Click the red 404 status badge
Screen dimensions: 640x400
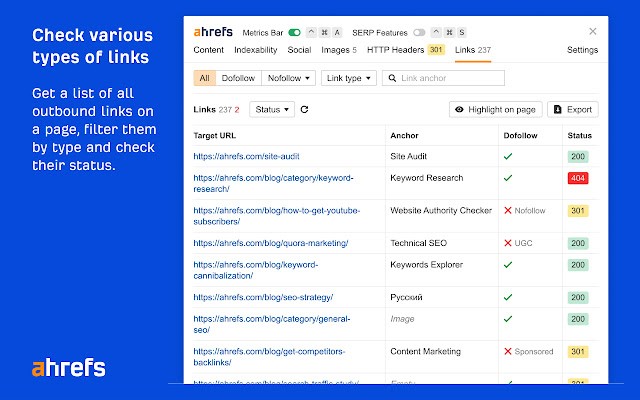(578, 178)
